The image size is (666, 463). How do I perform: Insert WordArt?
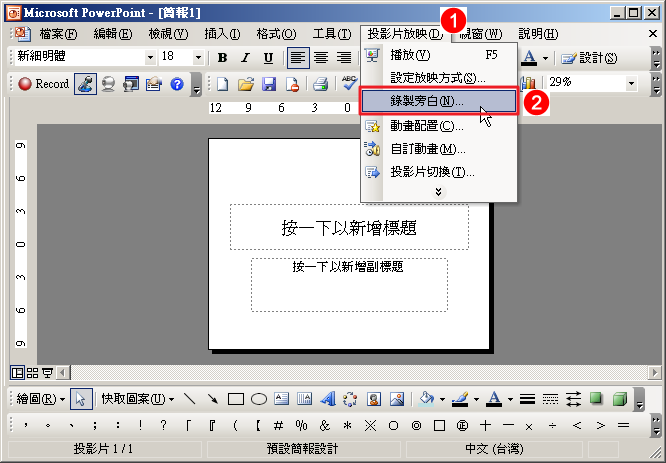click(x=327, y=399)
